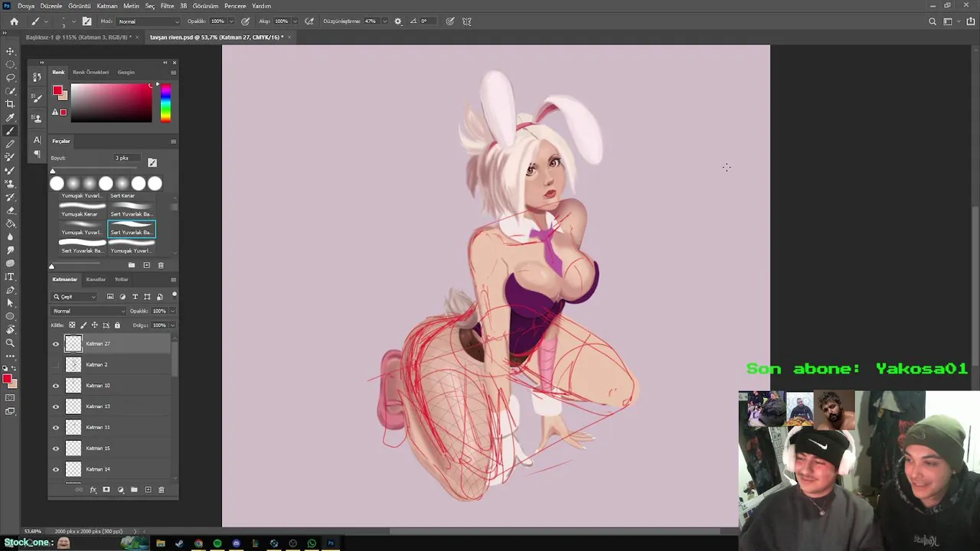Open brush settings panel icon in options bar

coord(87,21)
